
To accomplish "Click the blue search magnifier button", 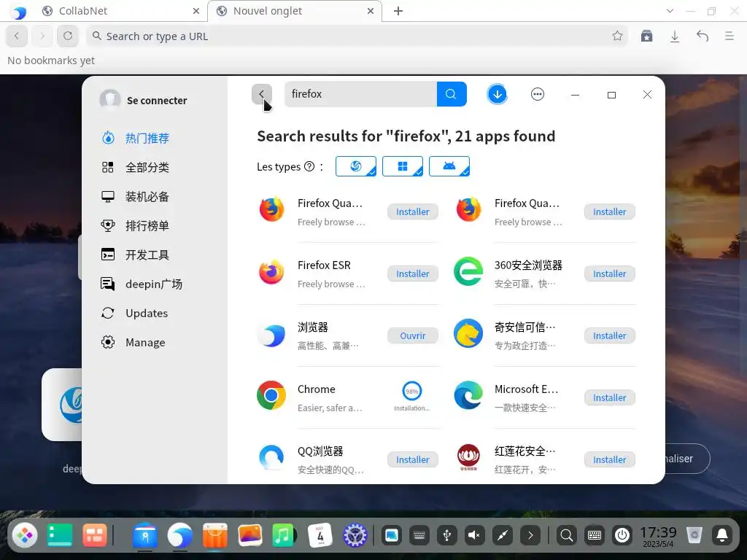I will [451, 94].
